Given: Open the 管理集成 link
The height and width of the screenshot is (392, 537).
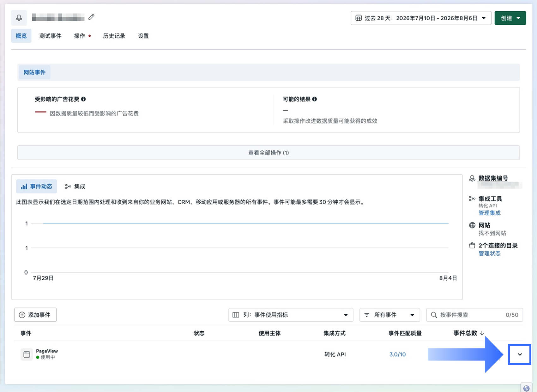Looking at the screenshot, I should (x=490, y=213).
